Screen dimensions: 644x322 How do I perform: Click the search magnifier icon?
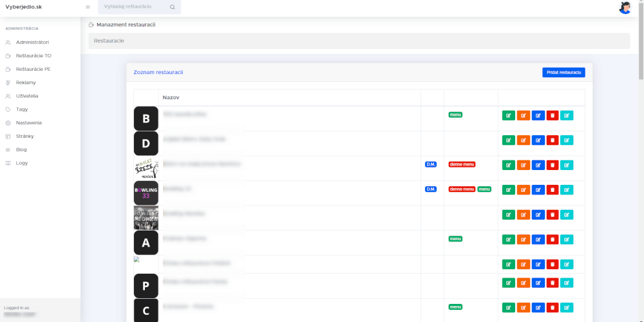point(172,7)
